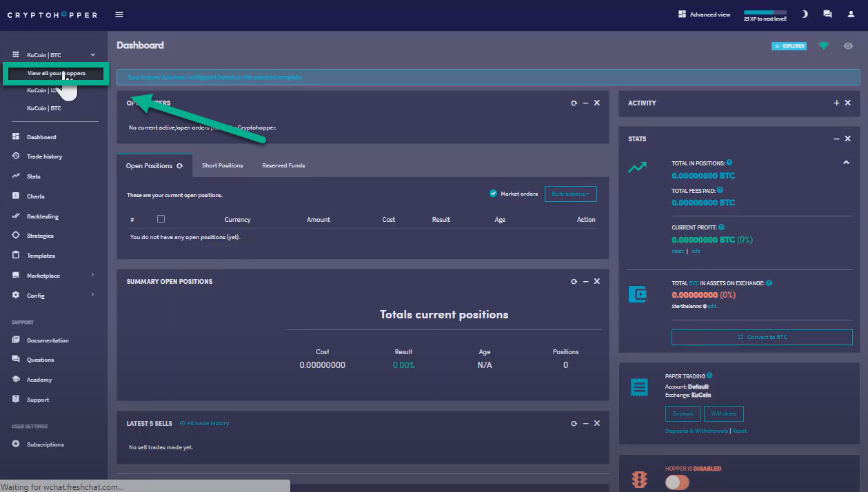This screenshot has height=492, width=868.
Task: Expand the Activity panel with plus icon
Action: tap(836, 103)
